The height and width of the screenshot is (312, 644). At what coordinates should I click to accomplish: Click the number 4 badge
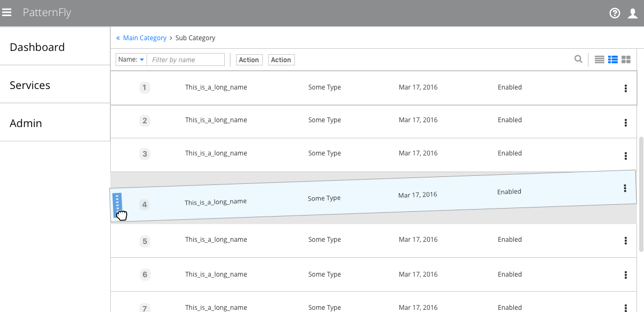click(x=145, y=204)
